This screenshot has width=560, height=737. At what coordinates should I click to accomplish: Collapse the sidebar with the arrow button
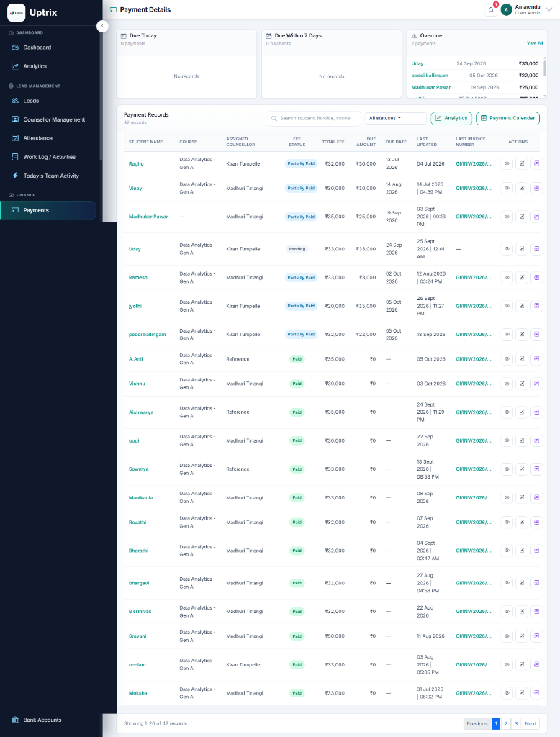tap(102, 27)
